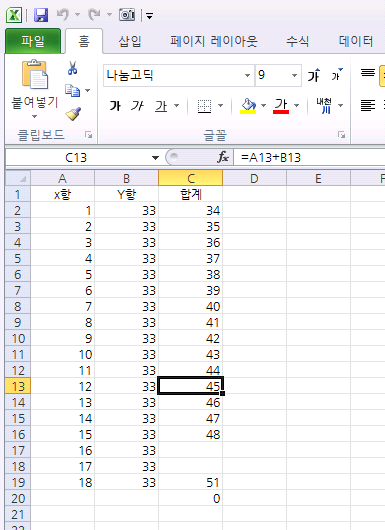Screen dimensions: 385x530
Task: Redo the last undone action
Action: point(94,15)
